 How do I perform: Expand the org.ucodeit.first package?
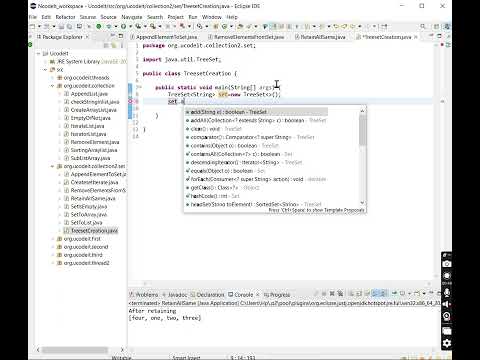pyautogui.click(x=52, y=239)
